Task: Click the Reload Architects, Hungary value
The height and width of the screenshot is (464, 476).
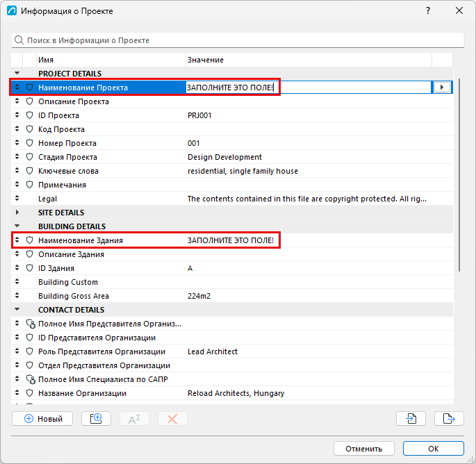Action: click(x=236, y=393)
